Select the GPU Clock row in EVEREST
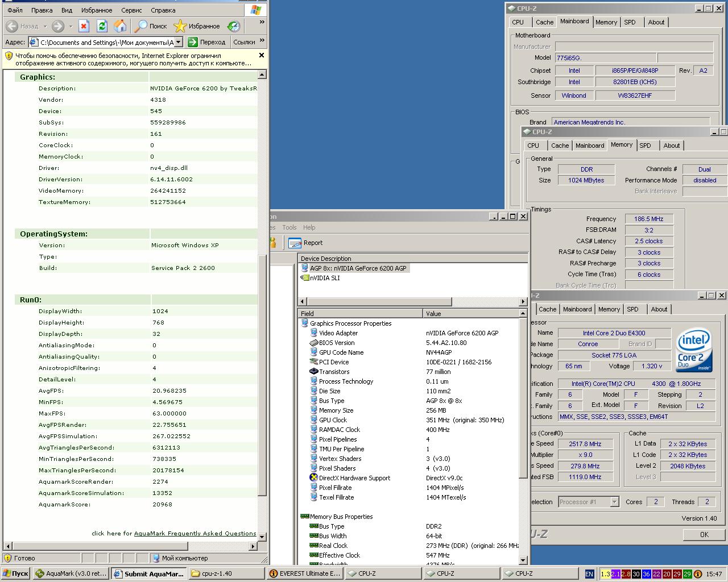This screenshot has width=728, height=582. [409, 420]
